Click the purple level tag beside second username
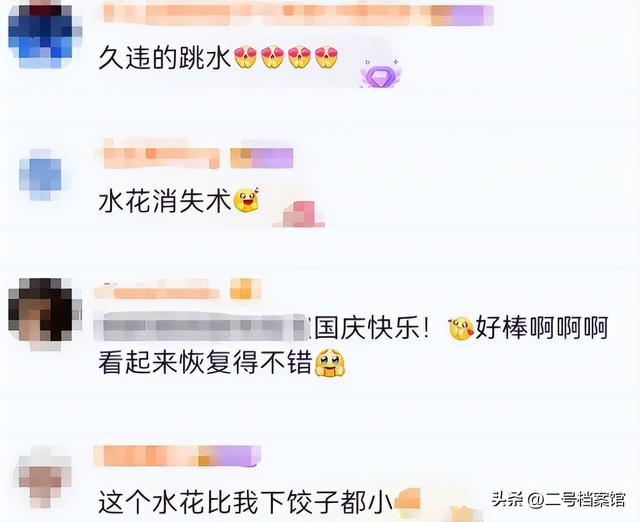 click(262, 158)
